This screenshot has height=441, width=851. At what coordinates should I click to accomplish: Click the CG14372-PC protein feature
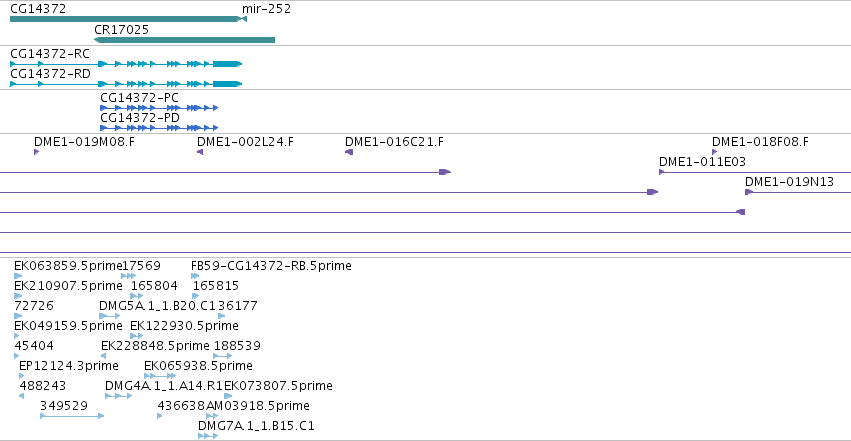[x=159, y=108]
